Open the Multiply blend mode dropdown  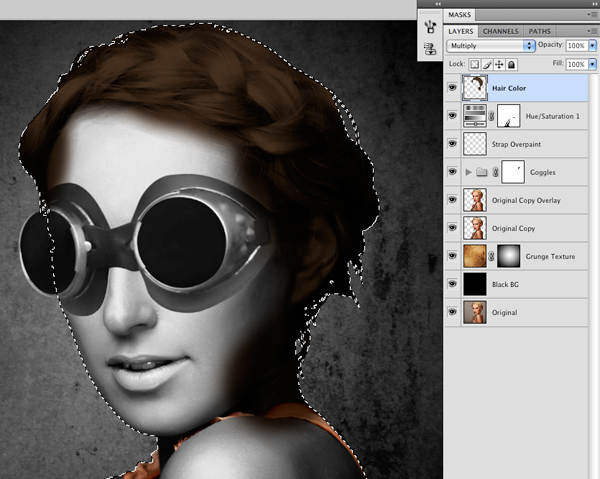491,46
